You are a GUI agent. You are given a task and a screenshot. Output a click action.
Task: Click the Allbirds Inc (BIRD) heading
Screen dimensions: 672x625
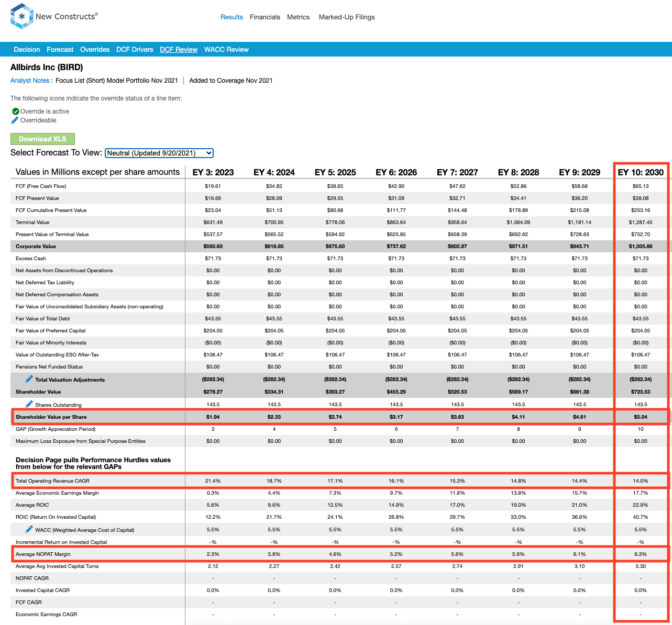click(x=47, y=67)
